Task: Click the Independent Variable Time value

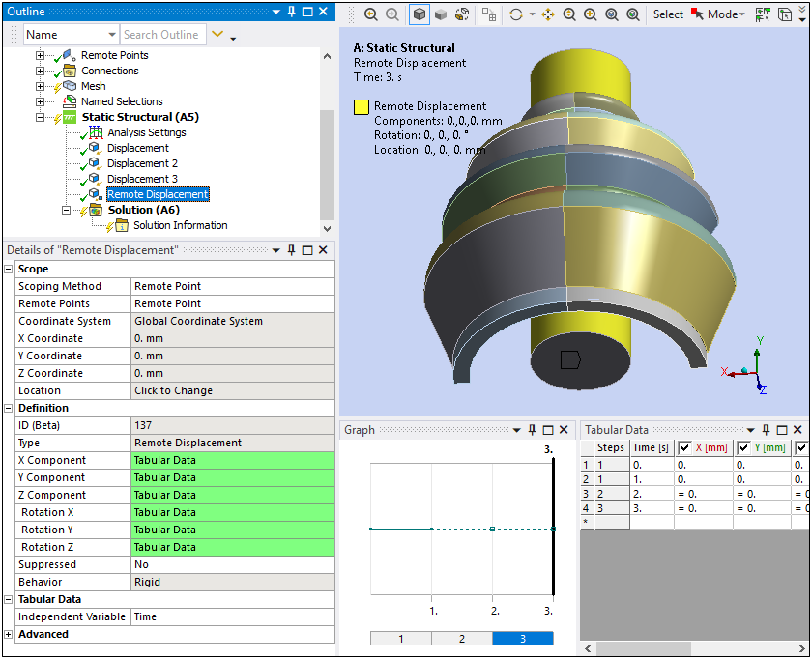Action: tap(233, 617)
